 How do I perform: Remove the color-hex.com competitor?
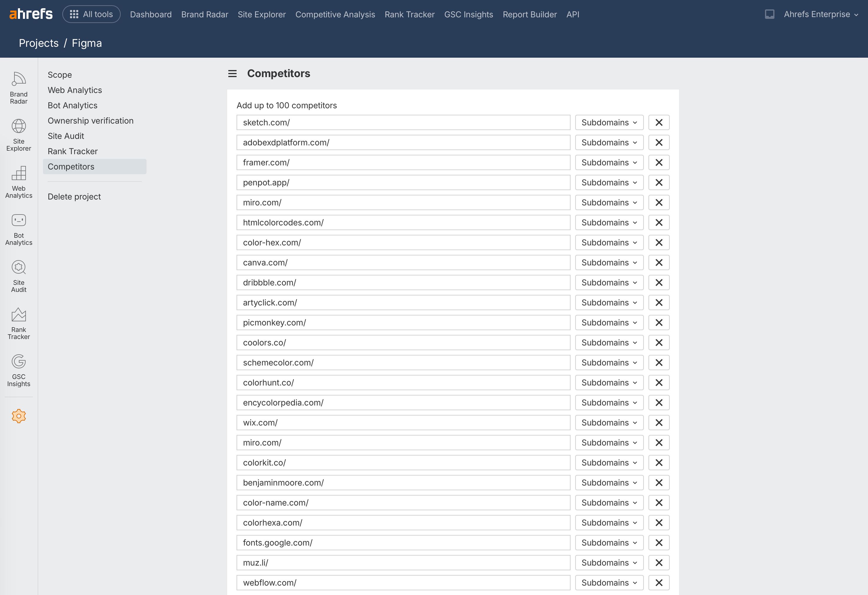(659, 243)
